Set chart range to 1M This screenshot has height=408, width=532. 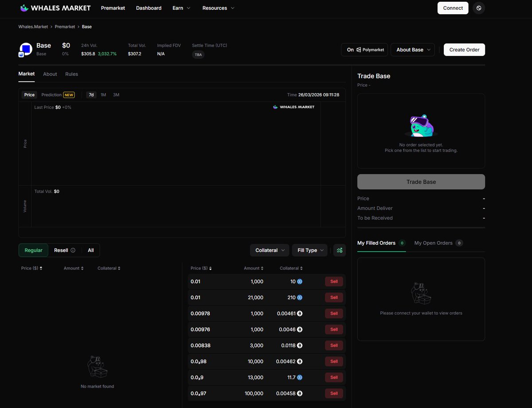click(103, 95)
